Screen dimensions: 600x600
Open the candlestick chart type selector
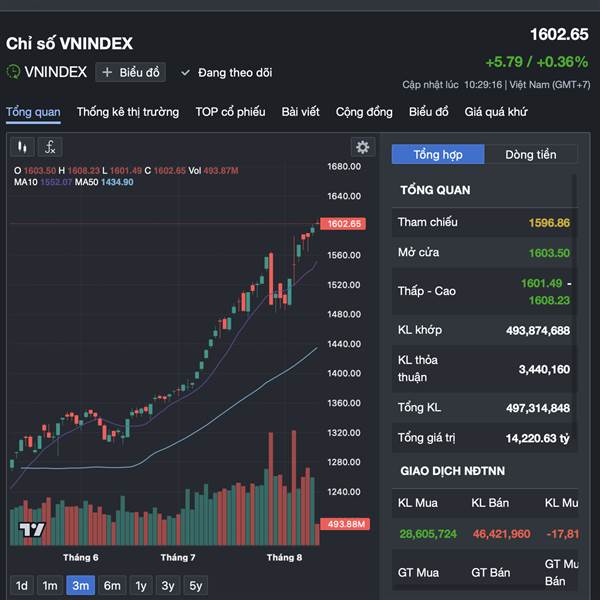click(22, 147)
